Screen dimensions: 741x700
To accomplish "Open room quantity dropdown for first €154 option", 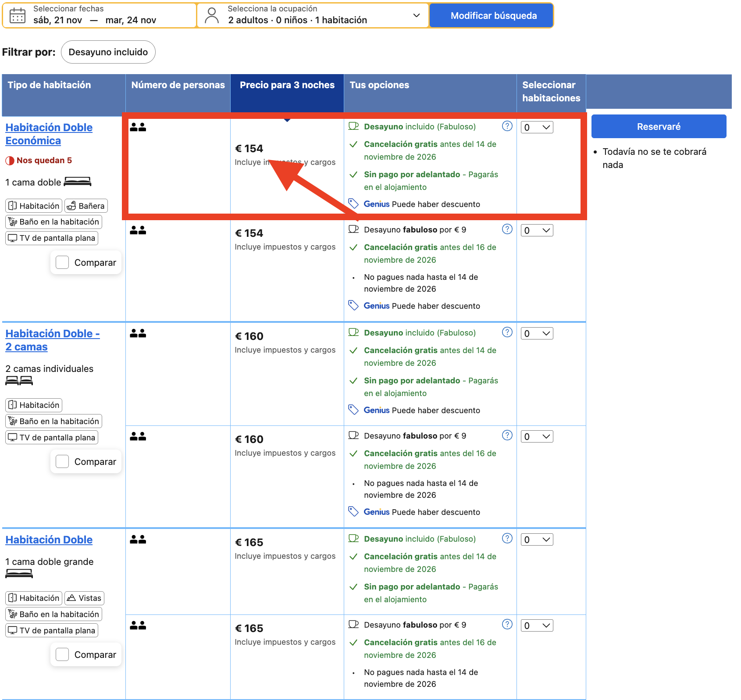I will 537,127.
